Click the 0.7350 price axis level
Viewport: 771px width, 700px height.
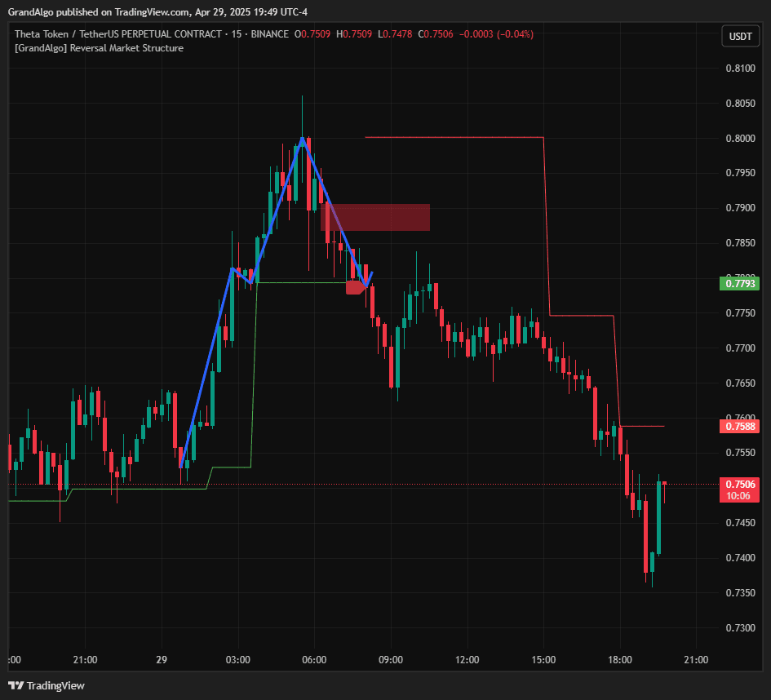pyautogui.click(x=740, y=592)
